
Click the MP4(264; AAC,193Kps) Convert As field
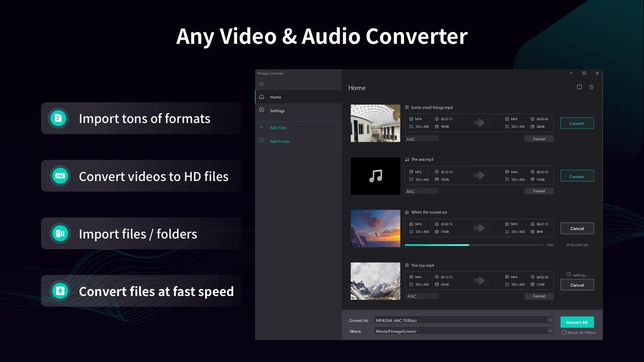[464, 320]
